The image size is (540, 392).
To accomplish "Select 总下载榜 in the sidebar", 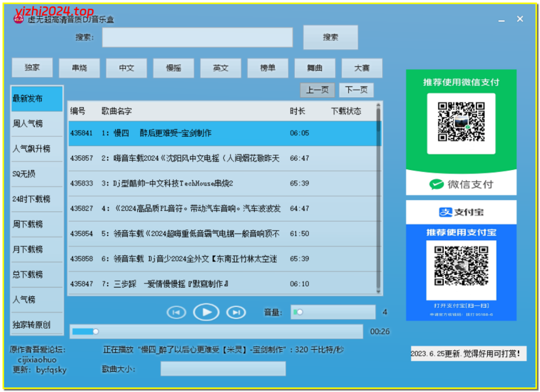I will pyautogui.click(x=37, y=274).
